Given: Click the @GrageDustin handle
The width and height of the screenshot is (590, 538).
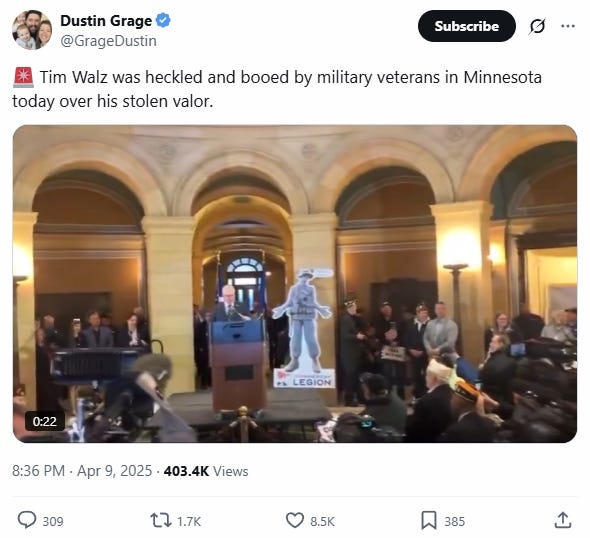Looking at the screenshot, I should (108, 41).
